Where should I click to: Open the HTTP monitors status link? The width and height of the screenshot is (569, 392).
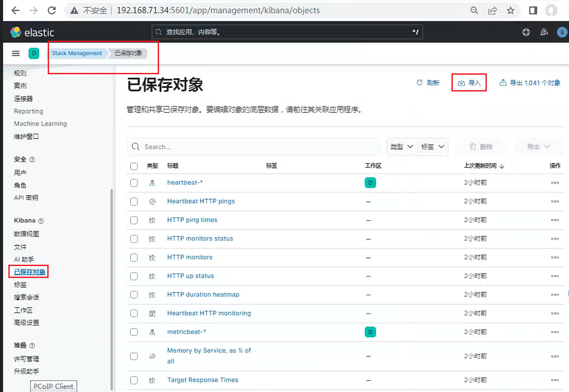tap(200, 239)
